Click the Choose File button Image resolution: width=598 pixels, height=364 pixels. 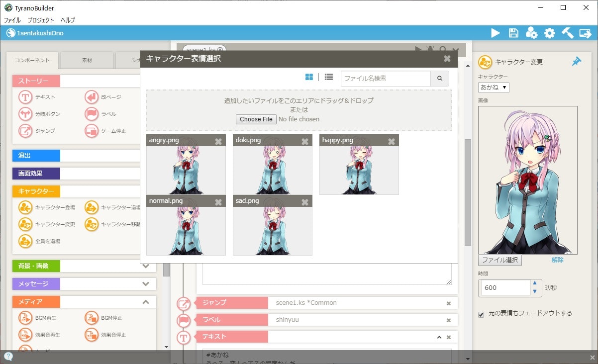pos(256,119)
